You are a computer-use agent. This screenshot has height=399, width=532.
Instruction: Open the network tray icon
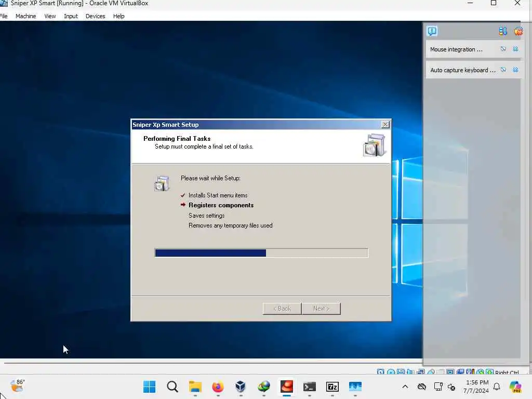point(438,387)
